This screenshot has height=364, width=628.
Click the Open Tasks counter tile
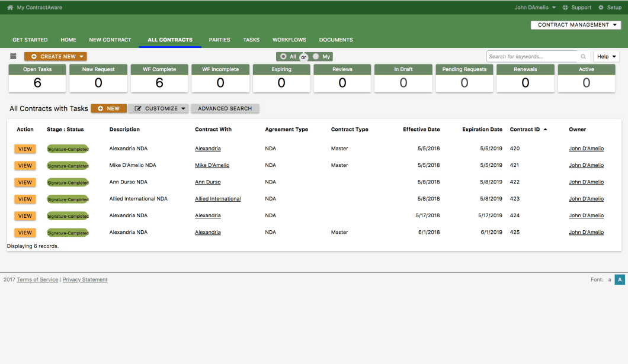pyautogui.click(x=37, y=78)
